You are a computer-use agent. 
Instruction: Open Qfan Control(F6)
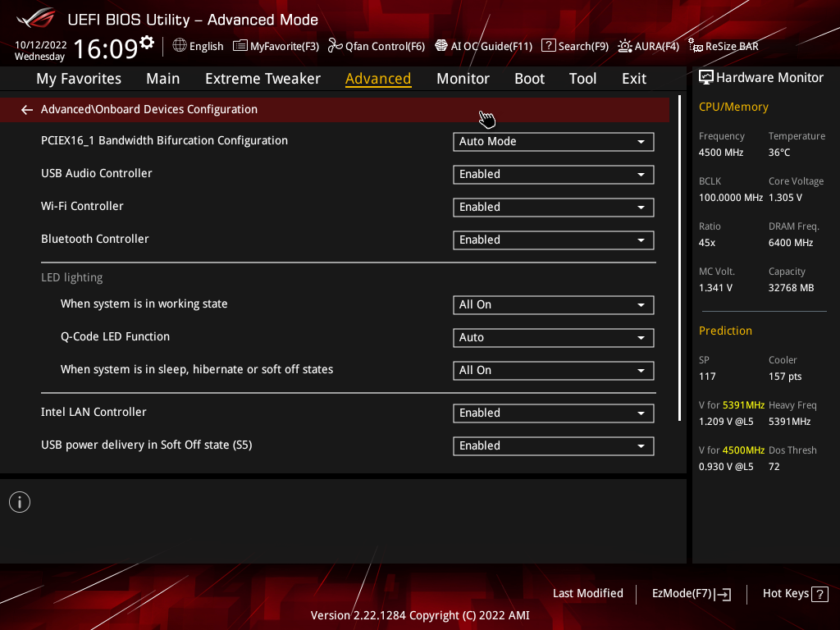[x=376, y=46]
